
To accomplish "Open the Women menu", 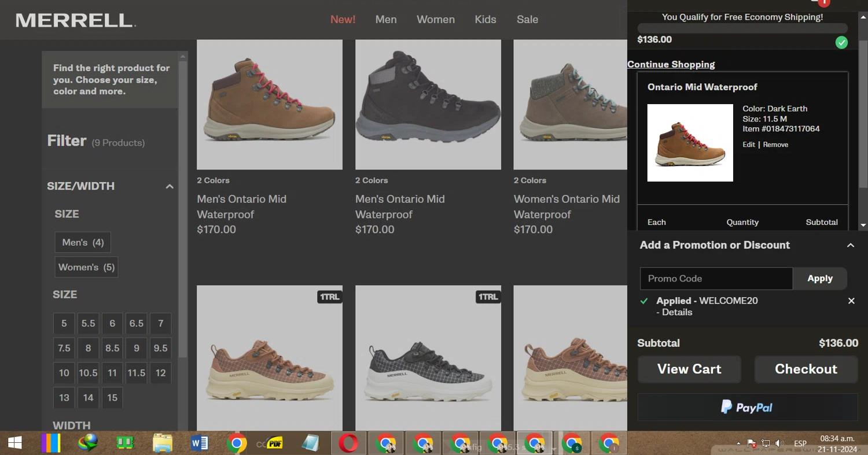I will (x=436, y=20).
